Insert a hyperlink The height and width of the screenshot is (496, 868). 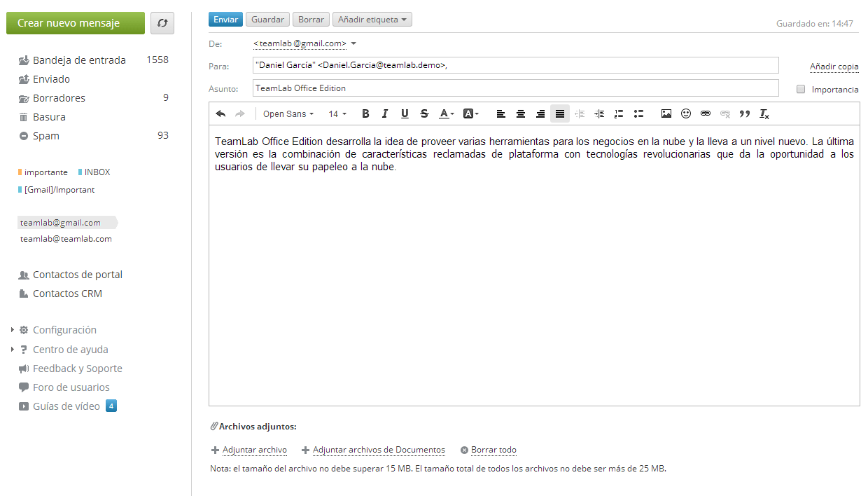tap(706, 113)
